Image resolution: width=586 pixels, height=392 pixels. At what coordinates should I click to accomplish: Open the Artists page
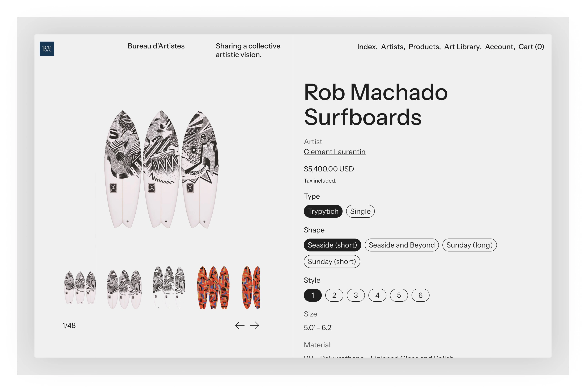point(393,47)
